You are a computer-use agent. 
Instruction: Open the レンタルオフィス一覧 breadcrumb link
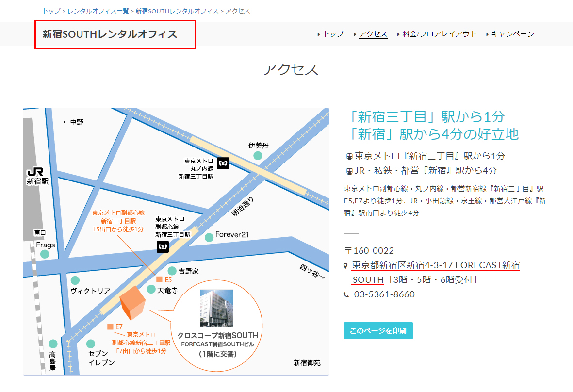[x=98, y=11]
